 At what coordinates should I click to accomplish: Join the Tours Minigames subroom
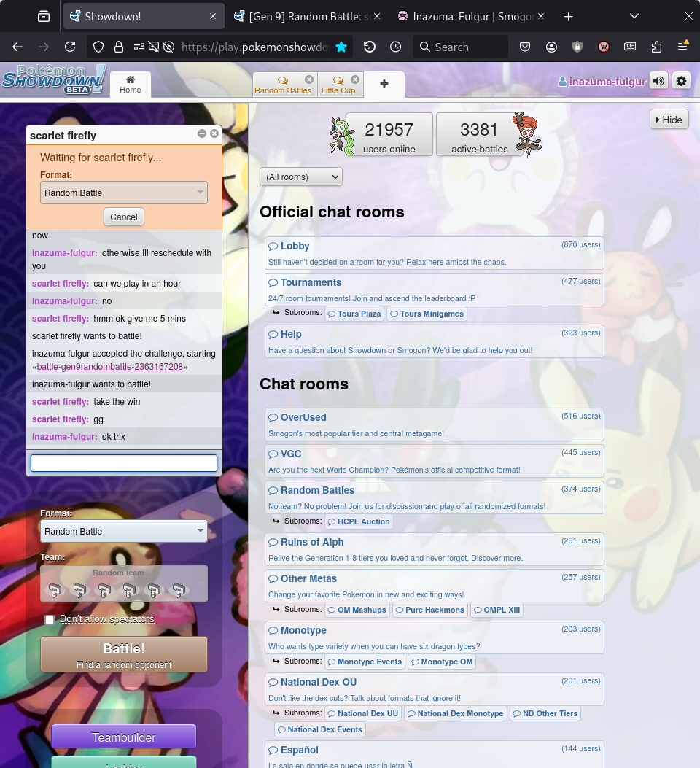(427, 314)
